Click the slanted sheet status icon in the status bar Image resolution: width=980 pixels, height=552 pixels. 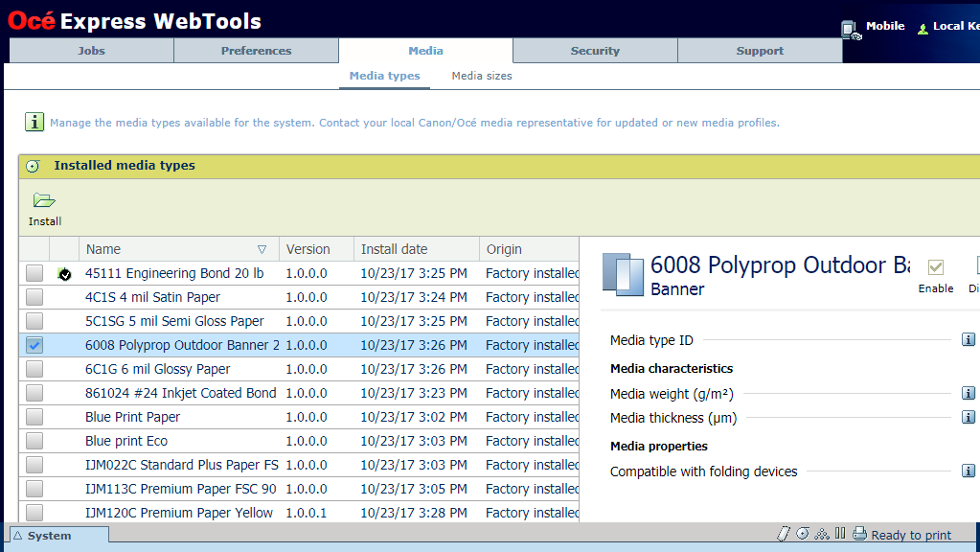(783, 533)
